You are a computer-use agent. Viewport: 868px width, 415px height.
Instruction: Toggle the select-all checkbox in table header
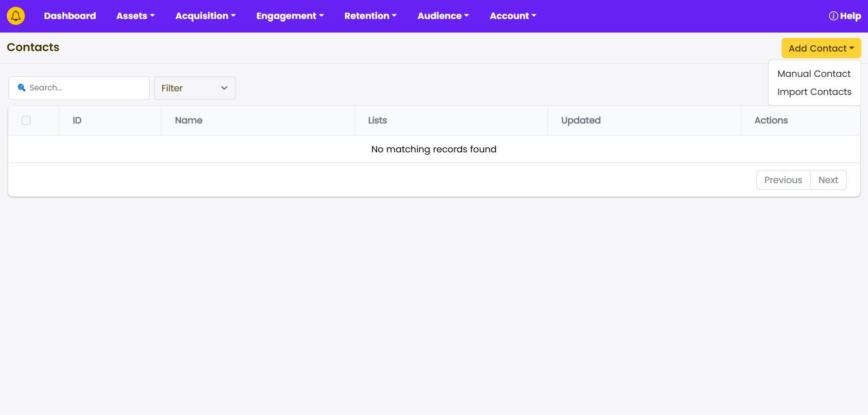point(26,120)
